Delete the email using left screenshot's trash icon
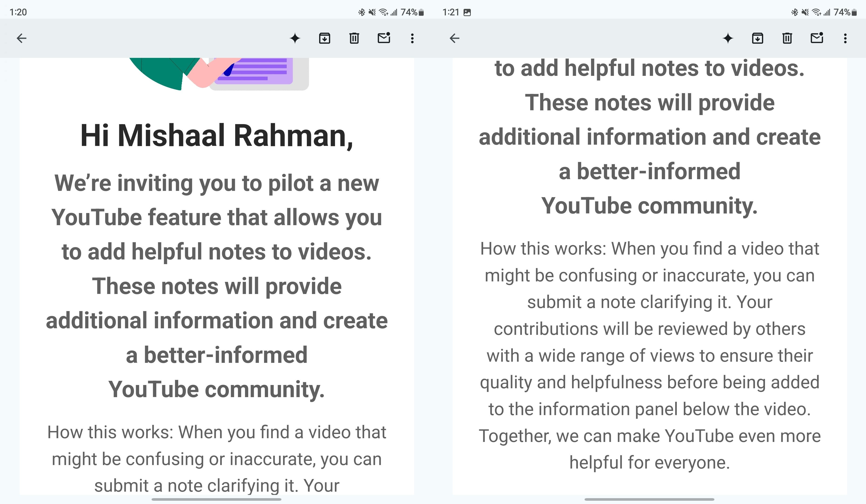The image size is (866, 504). pos(354,38)
